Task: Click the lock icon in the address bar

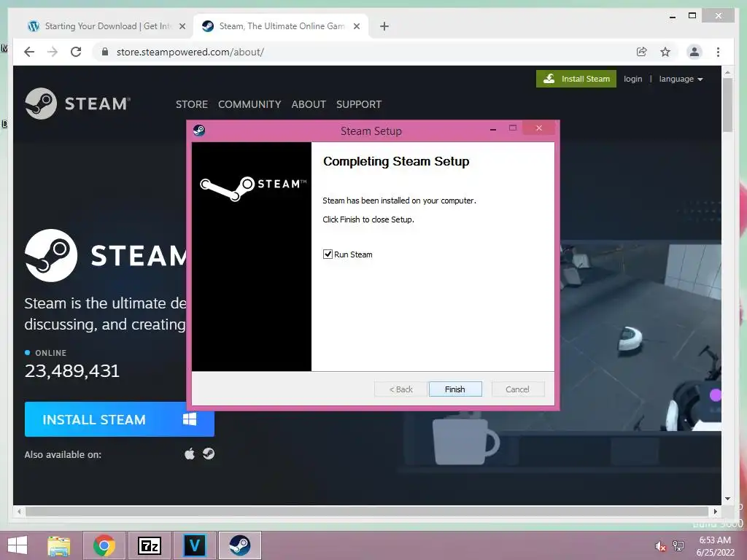Action: [105, 52]
